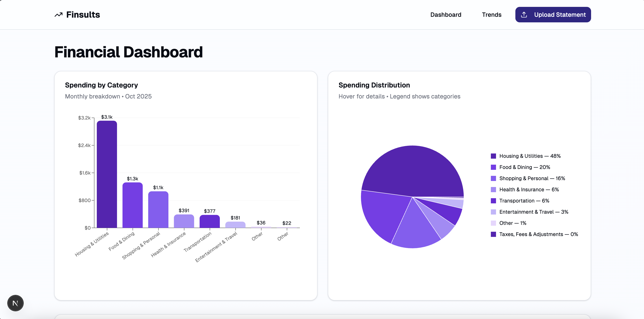This screenshot has height=319, width=644.
Task: Click the Health & Insurance $391 bar
Action: point(184,221)
